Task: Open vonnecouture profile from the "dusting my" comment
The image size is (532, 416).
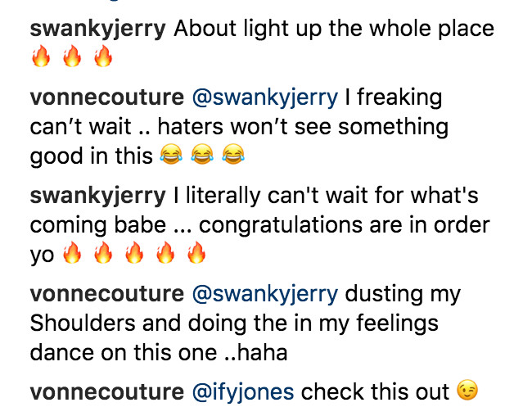Action: click(x=106, y=294)
